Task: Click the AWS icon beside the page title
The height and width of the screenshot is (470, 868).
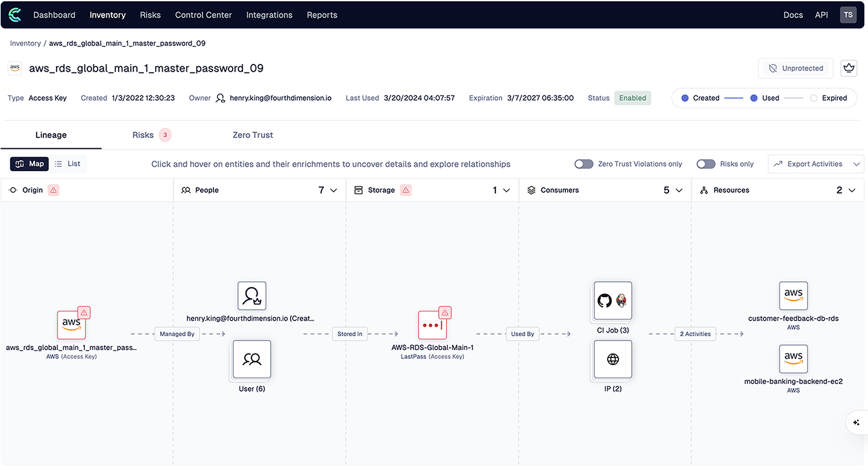Action: pos(15,68)
